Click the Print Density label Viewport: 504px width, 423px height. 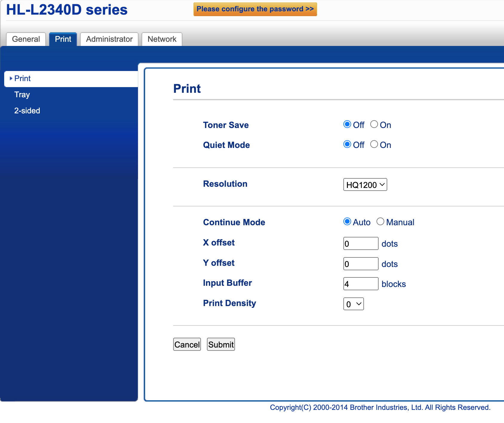point(230,303)
